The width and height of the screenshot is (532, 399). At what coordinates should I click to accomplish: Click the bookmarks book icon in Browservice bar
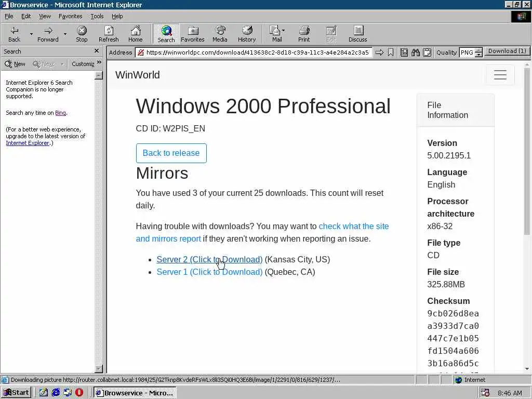pyautogui.click(x=404, y=52)
